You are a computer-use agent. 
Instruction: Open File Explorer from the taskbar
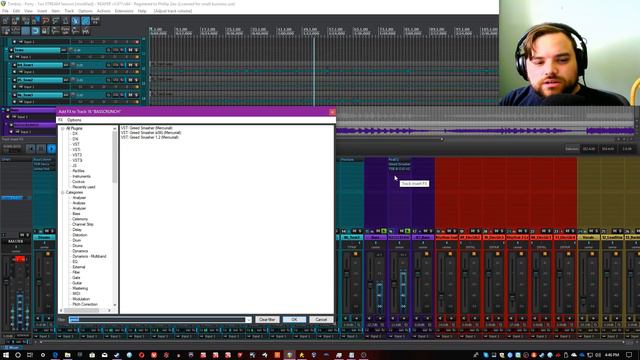pyautogui.click(x=67, y=355)
